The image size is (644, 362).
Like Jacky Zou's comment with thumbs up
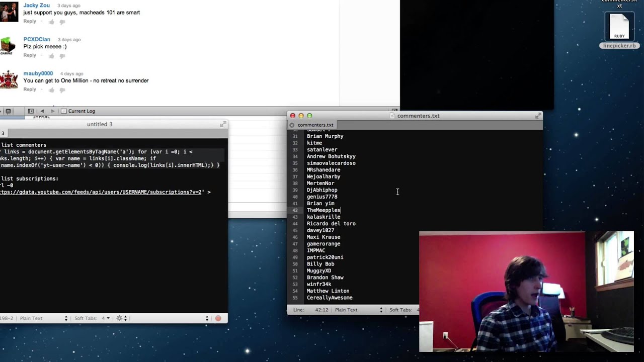[51, 22]
